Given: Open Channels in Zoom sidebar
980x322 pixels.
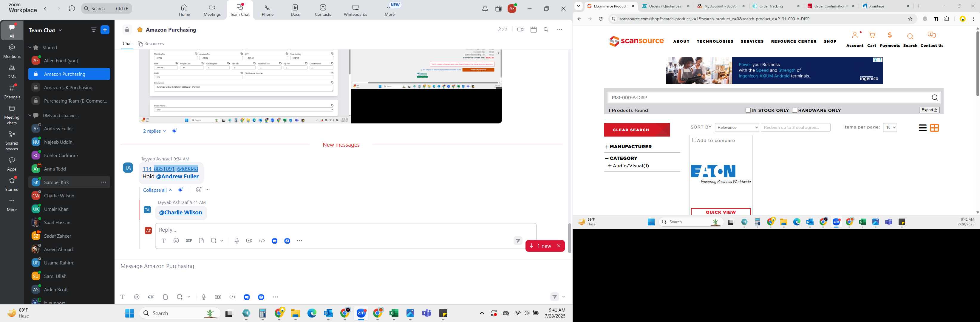Looking at the screenshot, I should [x=12, y=92].
